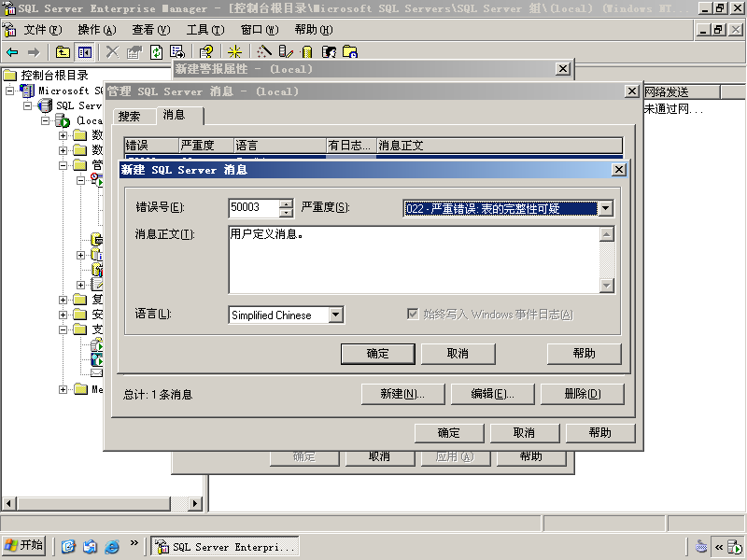Expand the Meta Data Services folder node
This screenshot has width=747, height=560.
coord(63,389)
